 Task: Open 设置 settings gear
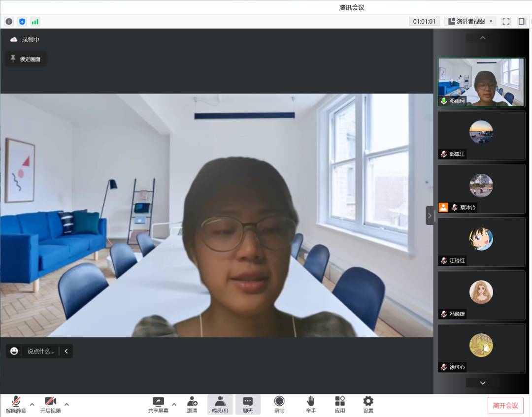368,405
